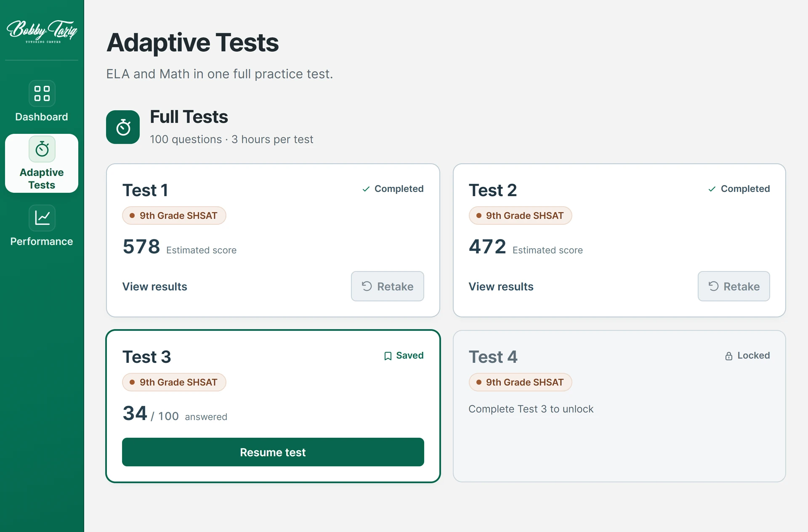Click the Test 4 card title
Image resolution: width=808 pixels, height=532 pixels.
(493, 357)
